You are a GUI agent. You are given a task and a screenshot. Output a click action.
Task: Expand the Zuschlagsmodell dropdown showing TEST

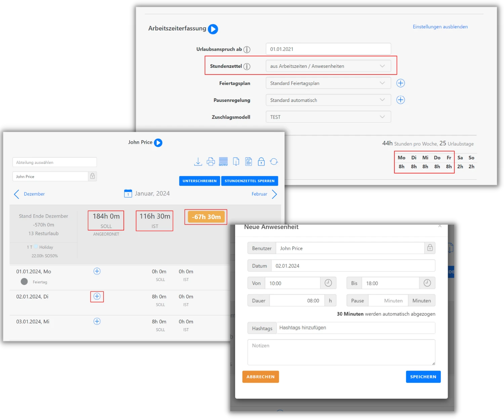tap(328, 117)
